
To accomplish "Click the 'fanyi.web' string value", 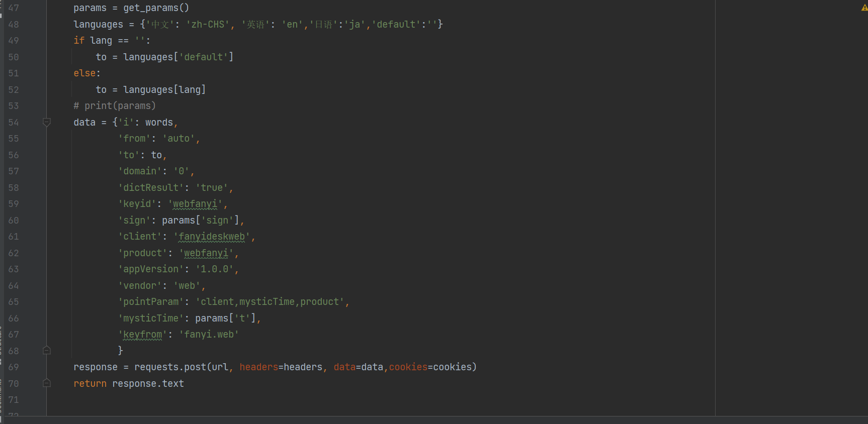I will coord(209,335).
